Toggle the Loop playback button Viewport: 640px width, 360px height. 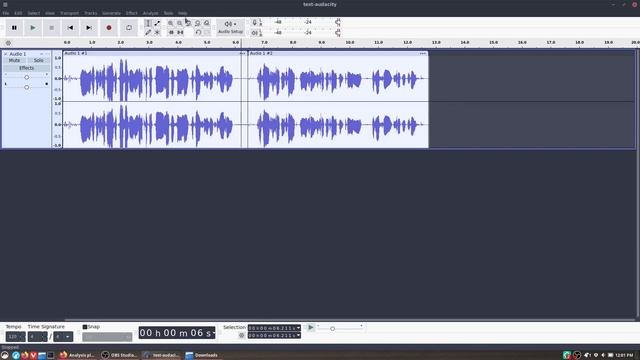pos(129,28)
